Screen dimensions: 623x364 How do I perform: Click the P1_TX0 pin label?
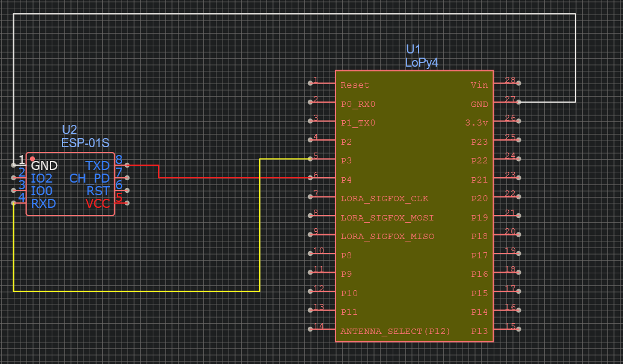click(358, 123)
